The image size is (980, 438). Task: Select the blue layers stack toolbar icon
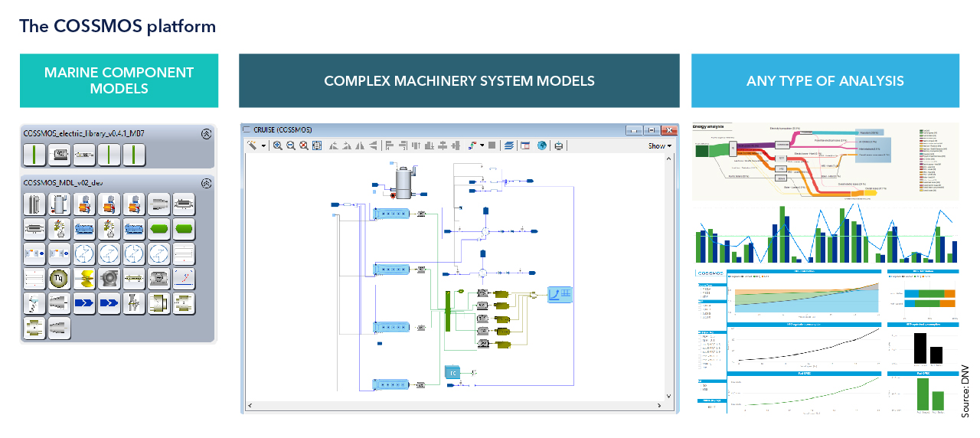click(509, 145)
